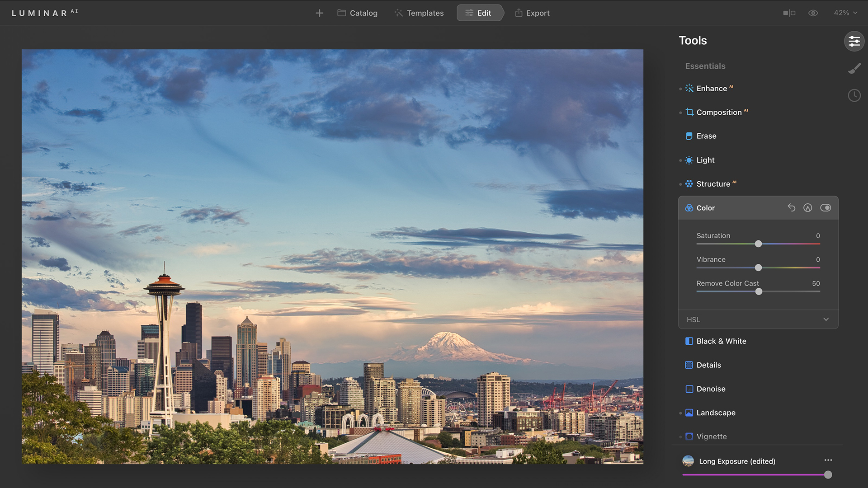Switch to the Templates tab

point(419,13)
